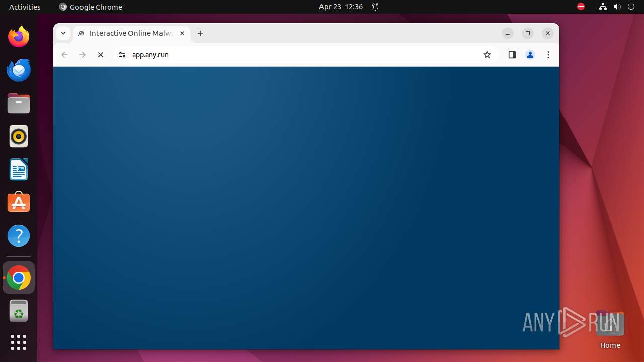View site information icon in address bar
The width and height of the screenshot is (644, 362).
point(122,55)
